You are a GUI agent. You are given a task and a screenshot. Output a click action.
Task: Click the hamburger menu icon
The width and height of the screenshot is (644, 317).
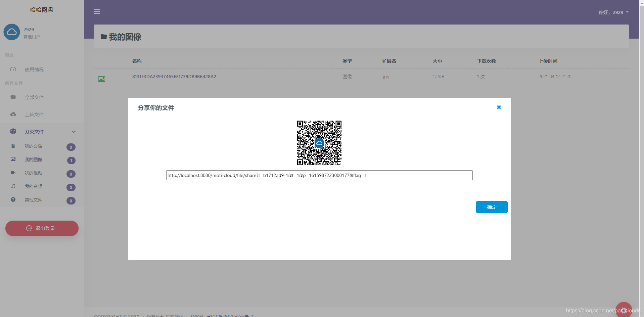coord(97,11)
